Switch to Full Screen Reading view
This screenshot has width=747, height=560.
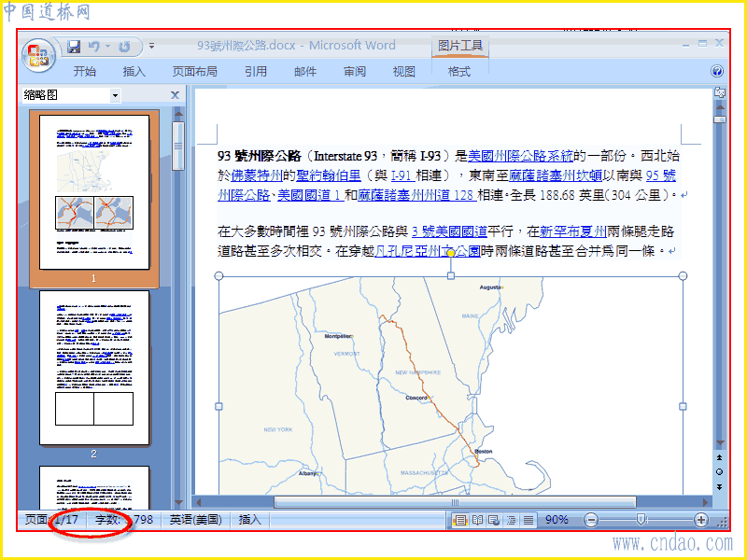coord(477,520)
